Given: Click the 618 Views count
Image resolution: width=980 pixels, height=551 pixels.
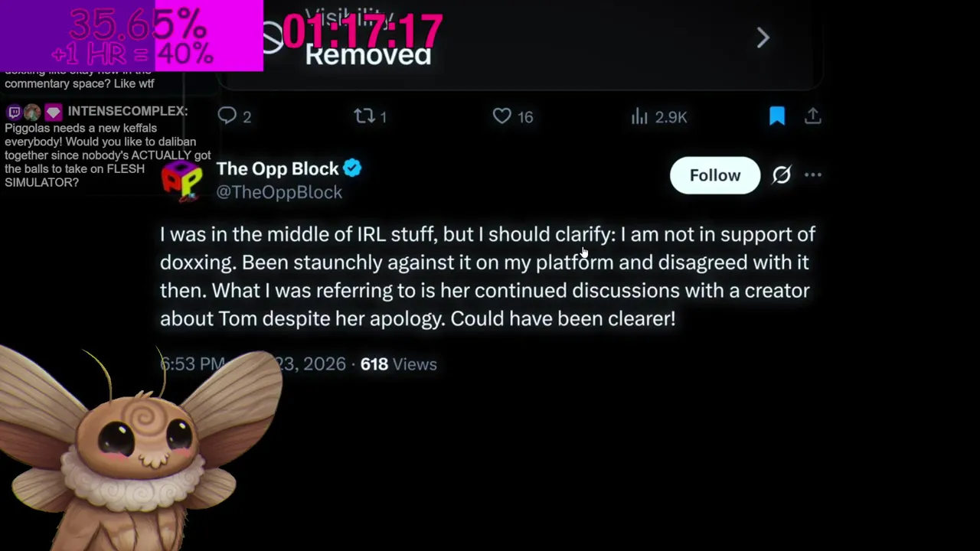Looking at the screenshot, I should pos(398,364).
